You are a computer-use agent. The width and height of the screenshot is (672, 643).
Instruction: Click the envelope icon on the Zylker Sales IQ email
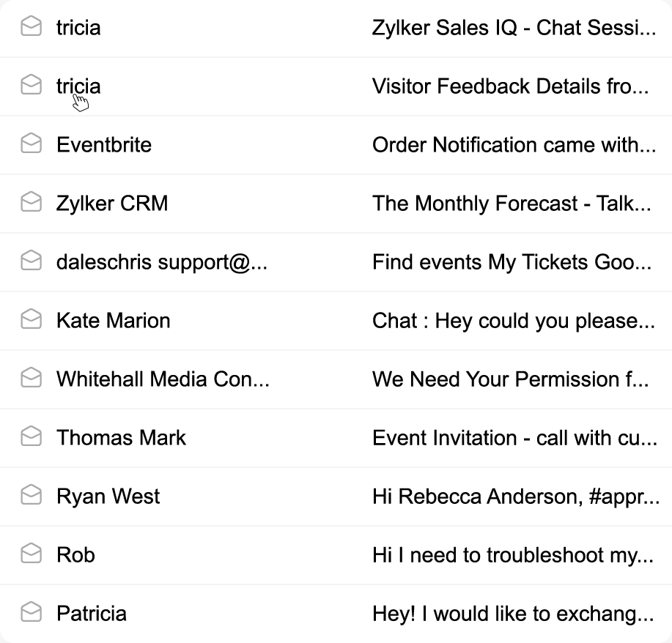(31, 27)
